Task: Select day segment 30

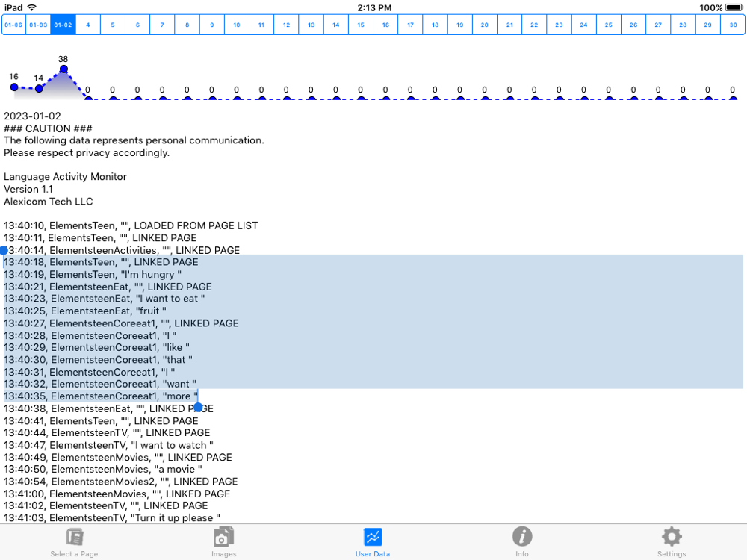Action: coord(734,25)
